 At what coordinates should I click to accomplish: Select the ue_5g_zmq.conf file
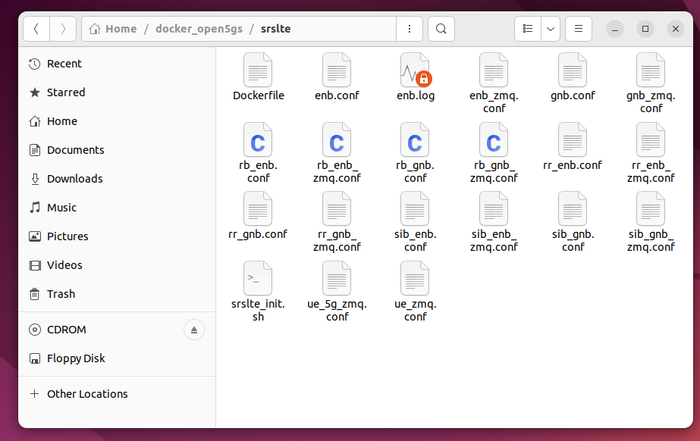coord(336,278)
